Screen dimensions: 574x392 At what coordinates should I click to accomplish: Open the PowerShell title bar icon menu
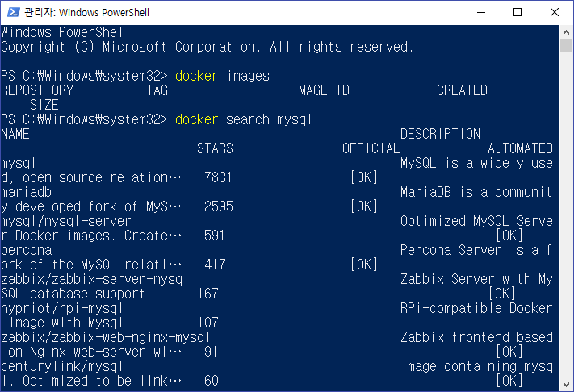[x=13, y=12]
